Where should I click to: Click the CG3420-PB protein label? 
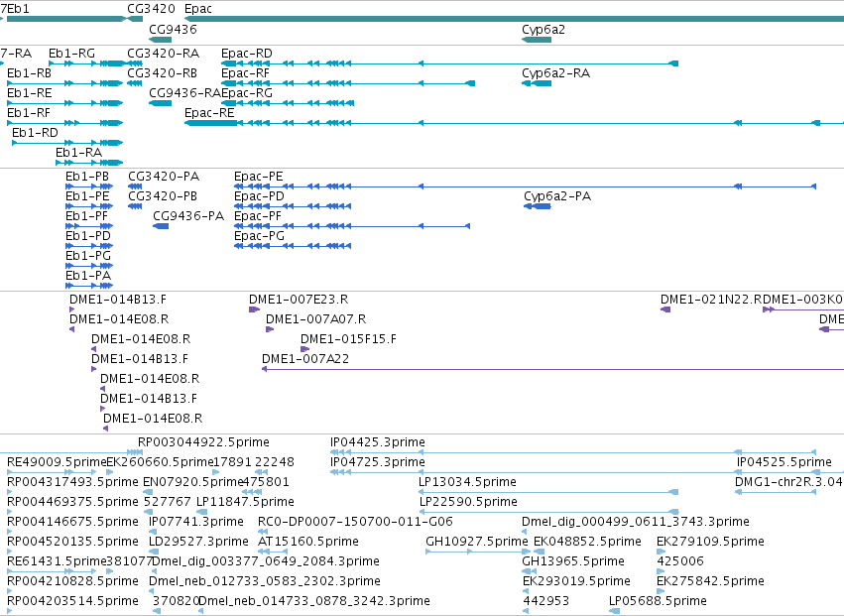pyautogui.click(x=163, y=196)
